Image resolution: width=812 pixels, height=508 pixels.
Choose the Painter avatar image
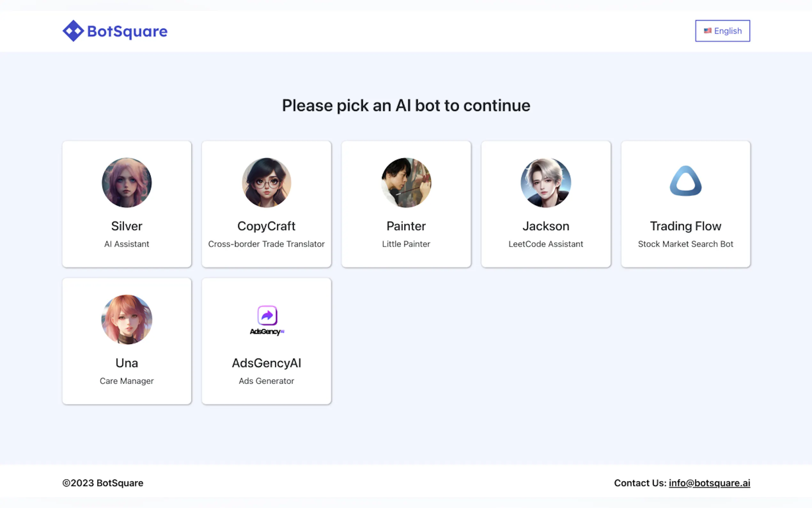(406, 183)
